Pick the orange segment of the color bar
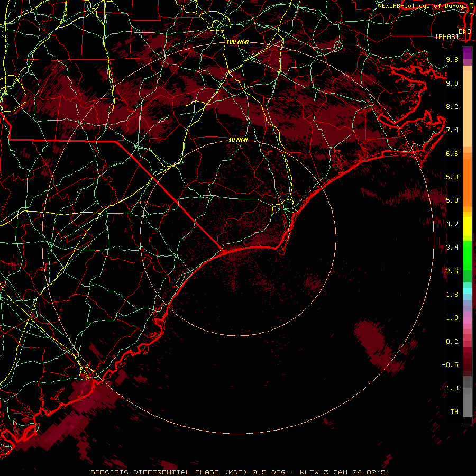476x476 pixels. pyautogui.click(x=467, y=182)
